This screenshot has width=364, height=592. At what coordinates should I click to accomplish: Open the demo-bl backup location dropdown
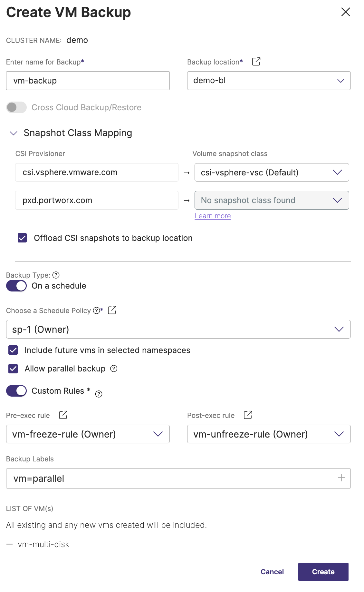click(x=269, y=81)
